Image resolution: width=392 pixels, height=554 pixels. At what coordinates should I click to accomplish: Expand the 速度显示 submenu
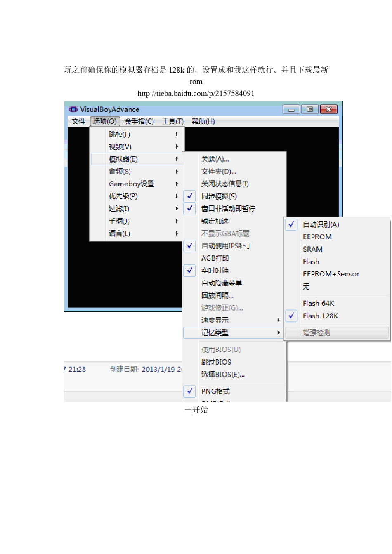point(234,320)
